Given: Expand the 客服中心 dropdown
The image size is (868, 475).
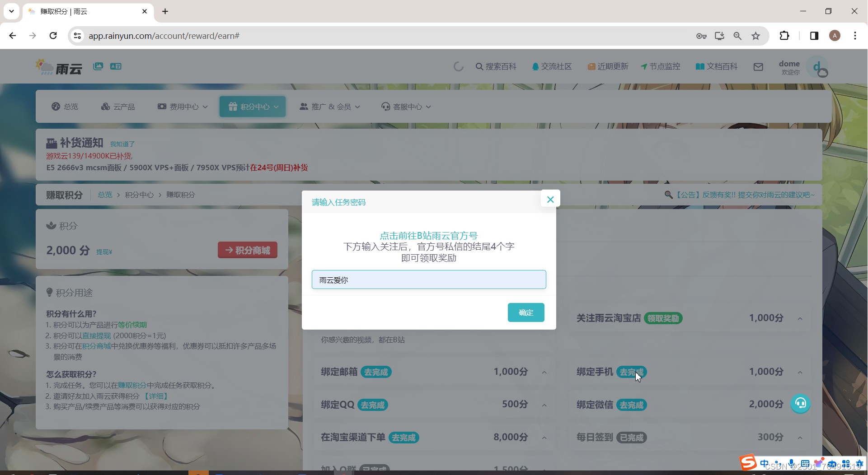Looking at the screenshot, I should tap(406, 107).
